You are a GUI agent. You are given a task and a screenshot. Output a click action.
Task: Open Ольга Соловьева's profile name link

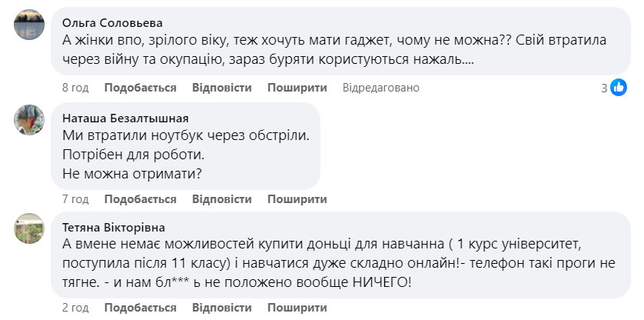tap(112, 22)
